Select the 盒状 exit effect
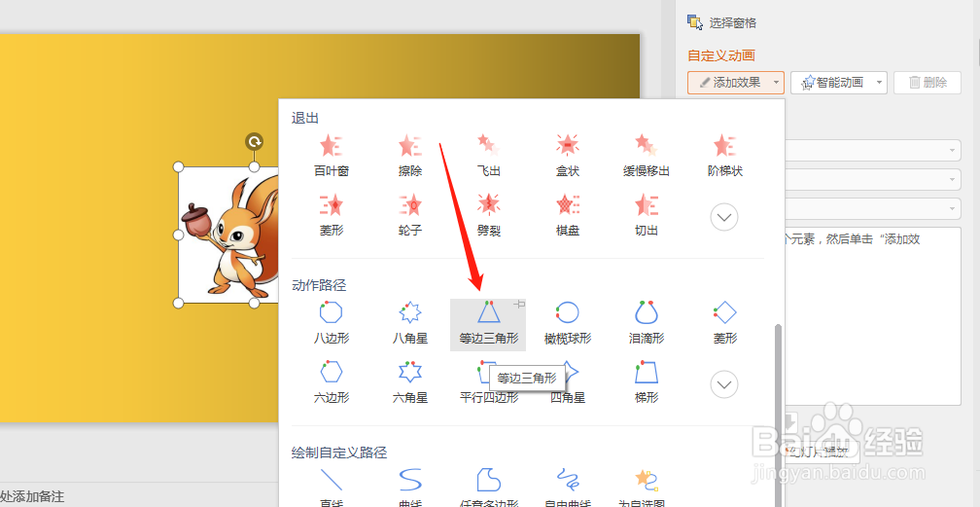 (x=568, y=156)
